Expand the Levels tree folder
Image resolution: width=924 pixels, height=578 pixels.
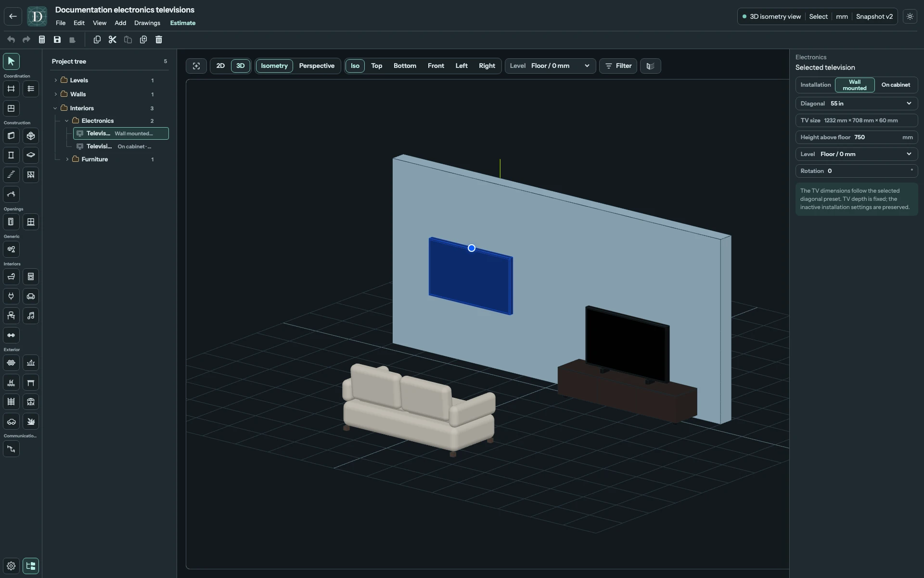56,80
